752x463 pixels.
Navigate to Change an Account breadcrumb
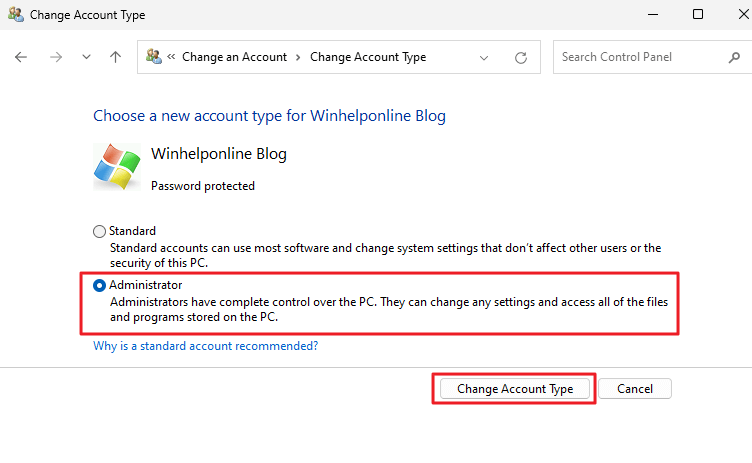[234, 57]
